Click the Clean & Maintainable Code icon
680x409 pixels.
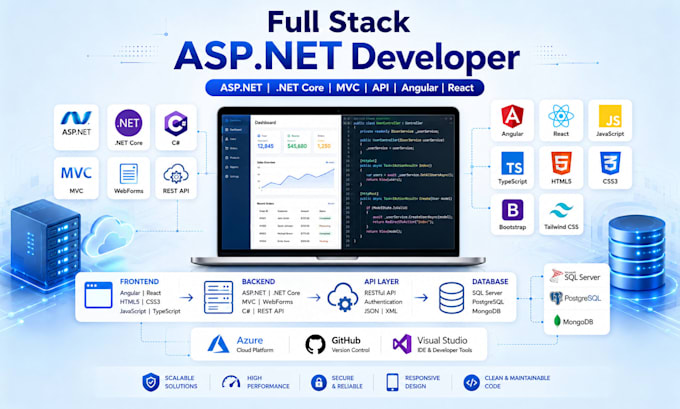click(471, 382)
